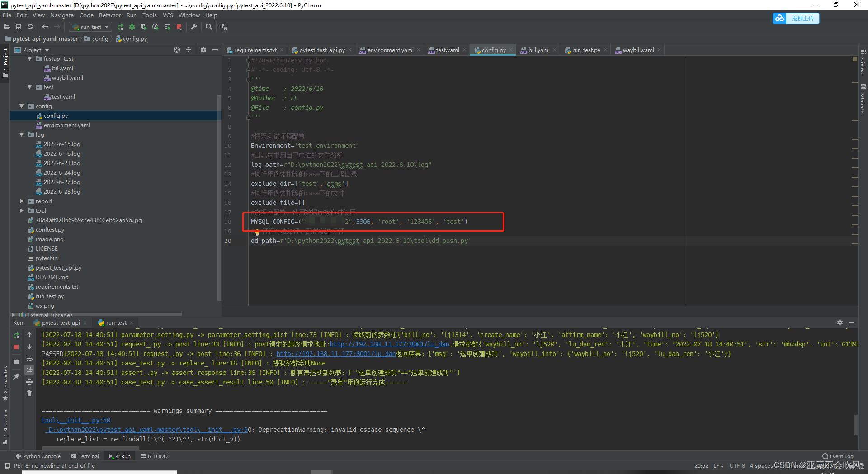Collapse the config folder
The width and height of the screenshot is (868, 474).
coord(22,106)
